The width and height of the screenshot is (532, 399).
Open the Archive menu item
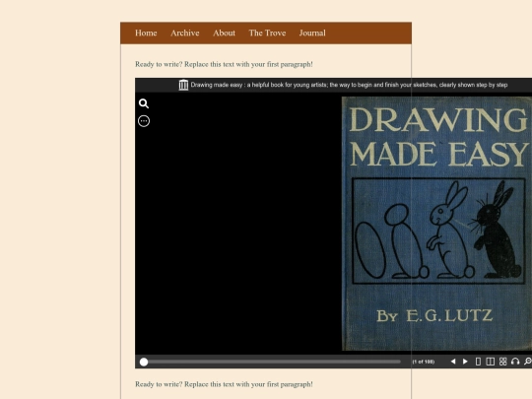coord(185,33)
